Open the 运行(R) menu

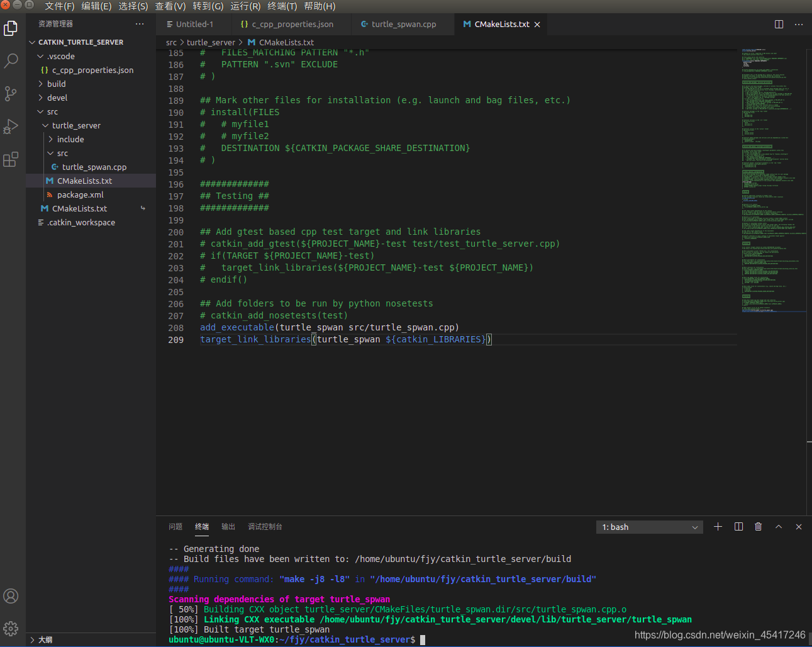pos(245,6)
